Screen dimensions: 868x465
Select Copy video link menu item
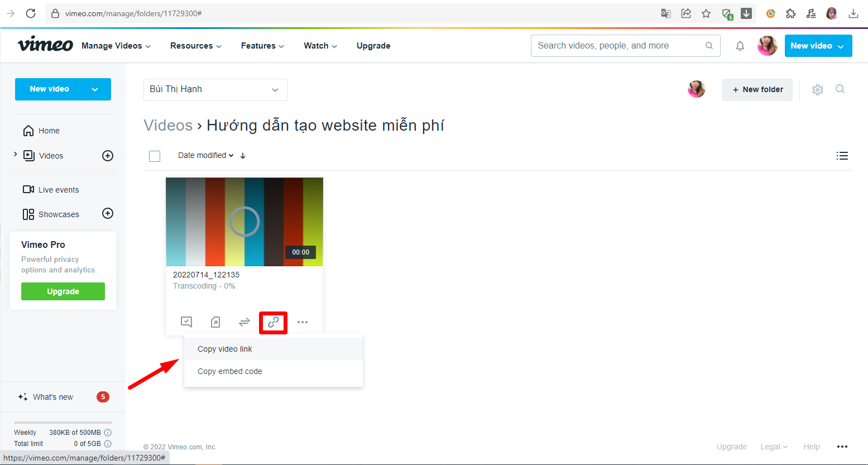[x=225, y=349]
